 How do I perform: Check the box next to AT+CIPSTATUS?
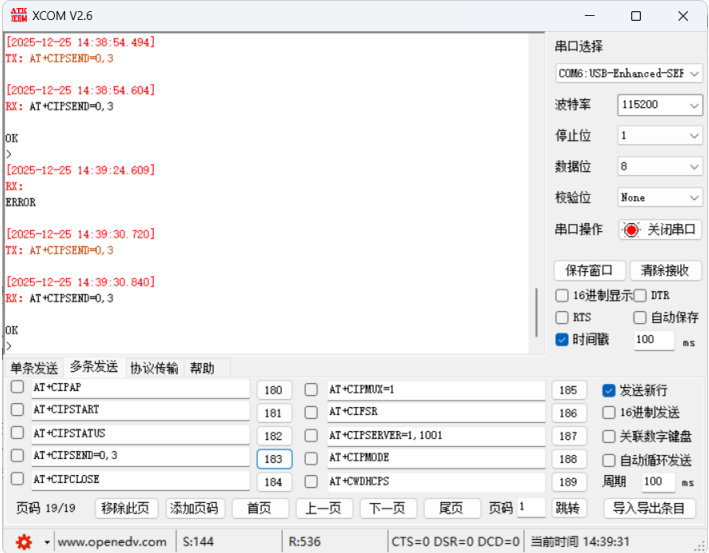(17, 433)
